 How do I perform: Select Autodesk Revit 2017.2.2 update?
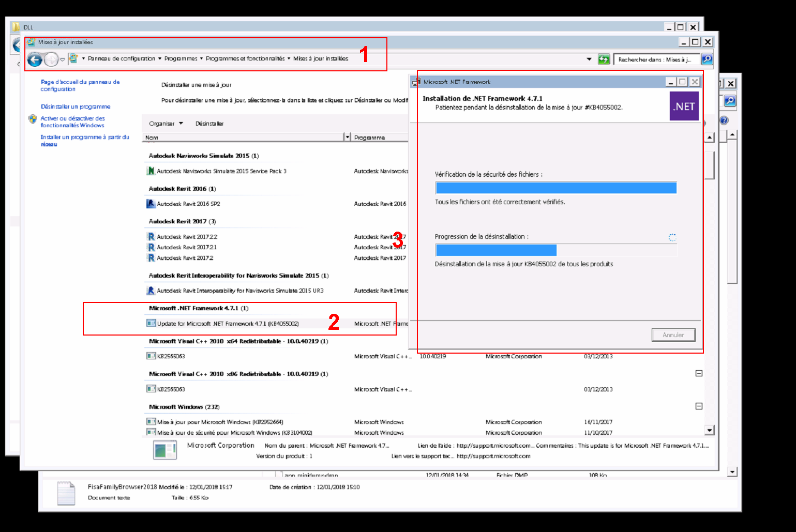[187, 237]
